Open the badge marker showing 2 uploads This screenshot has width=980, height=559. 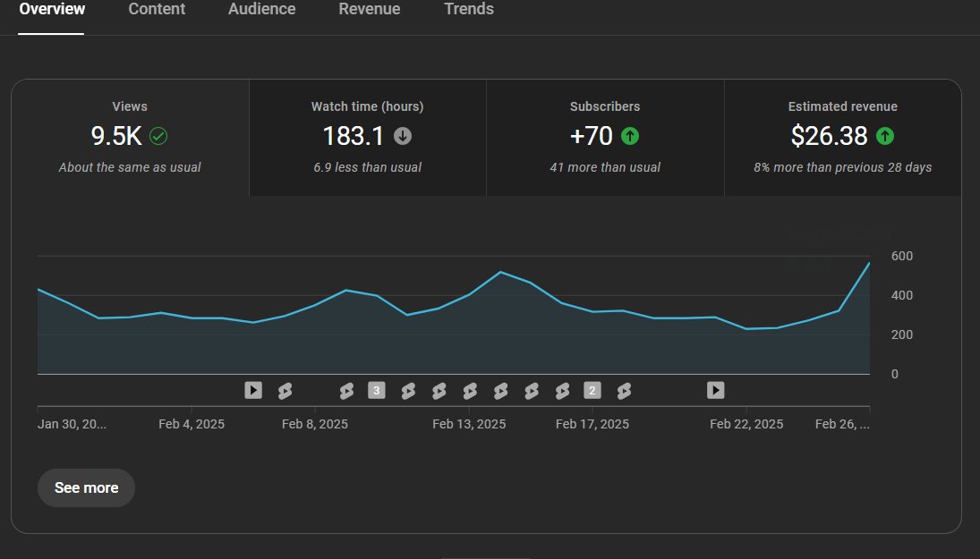tap(592, 390)
